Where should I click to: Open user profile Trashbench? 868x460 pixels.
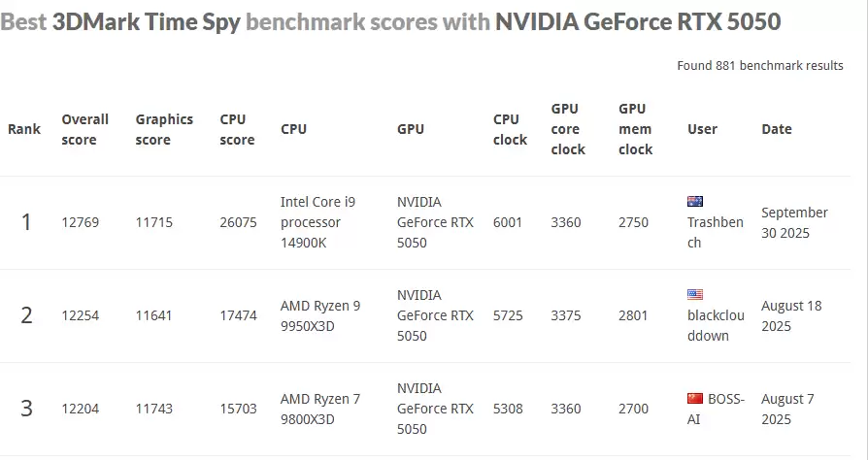(715, 232)
